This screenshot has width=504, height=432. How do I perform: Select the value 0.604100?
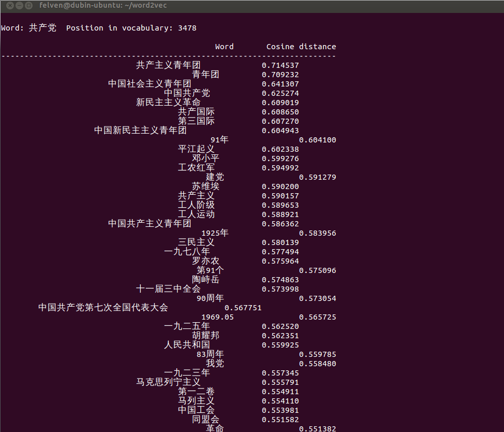pyautogui.click(x=318, y=140)
